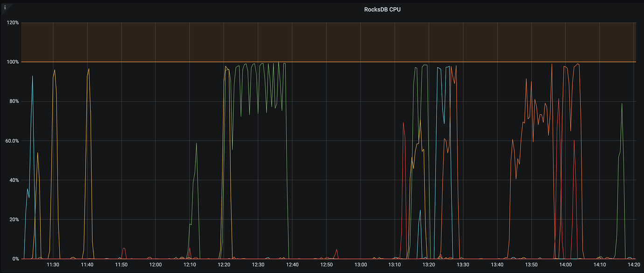Click the 13:20 time axis label
Viewport: 644px width, 273px height.
[x=429, y=265]
